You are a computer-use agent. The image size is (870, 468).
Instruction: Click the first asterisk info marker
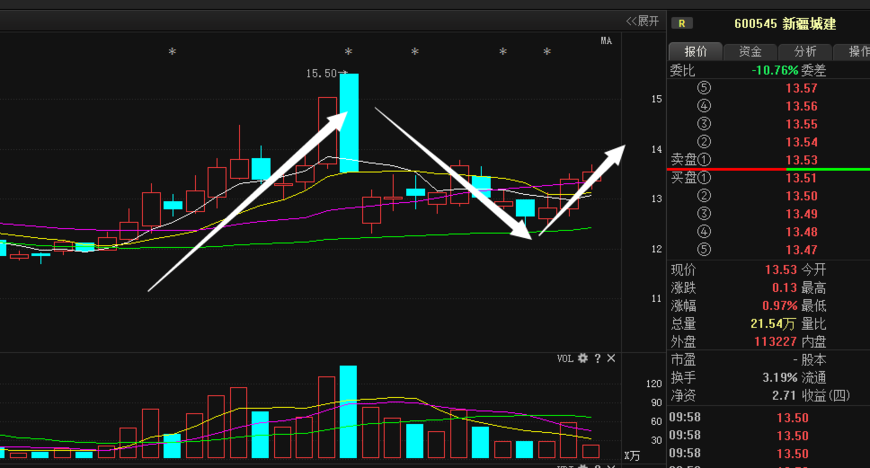[173, 52]
